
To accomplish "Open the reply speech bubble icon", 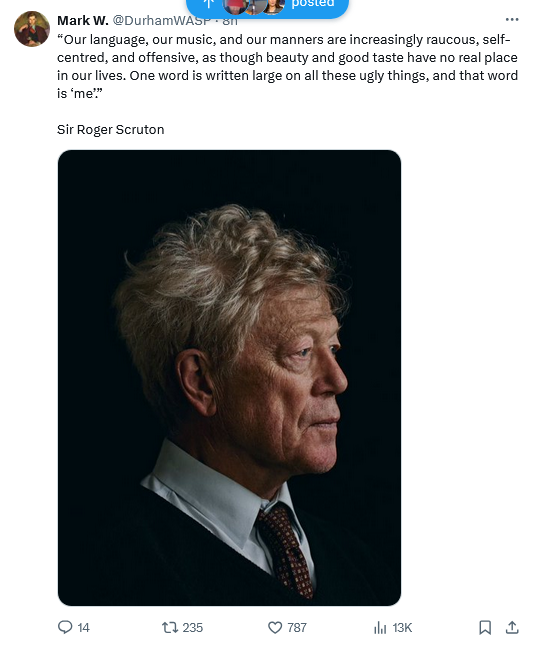I will [65, 627].
